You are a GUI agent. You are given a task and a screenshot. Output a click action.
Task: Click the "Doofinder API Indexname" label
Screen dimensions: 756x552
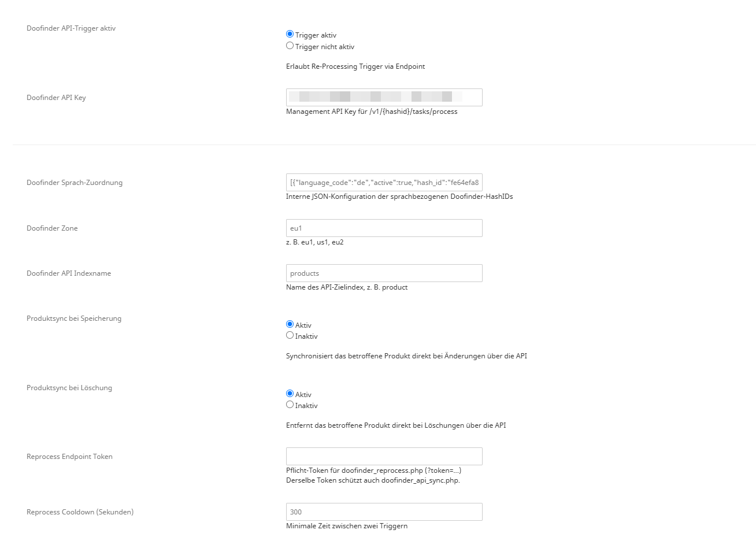(69, 273)
